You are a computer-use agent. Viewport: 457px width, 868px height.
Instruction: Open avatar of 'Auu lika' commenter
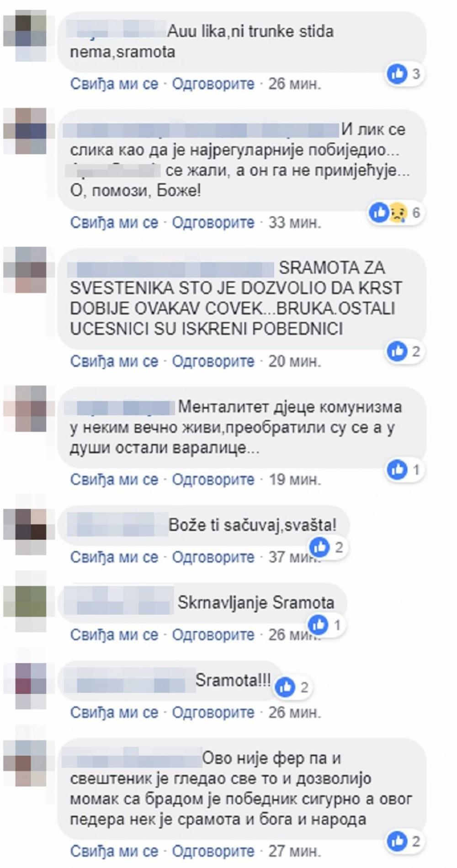click(25, 38)
